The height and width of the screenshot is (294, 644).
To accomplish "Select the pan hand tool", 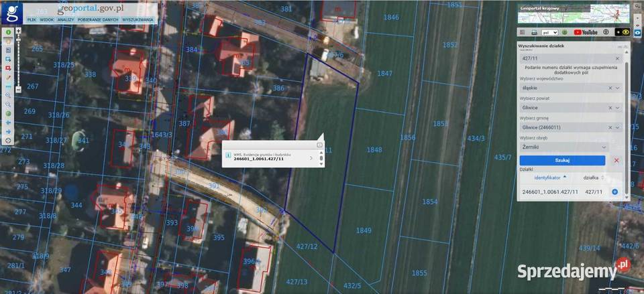I will click(8, 41).
